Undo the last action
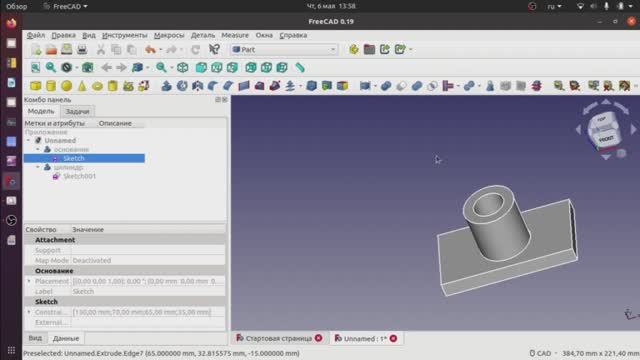Viewport: 640px width, 360px height. tap(150, 50)
